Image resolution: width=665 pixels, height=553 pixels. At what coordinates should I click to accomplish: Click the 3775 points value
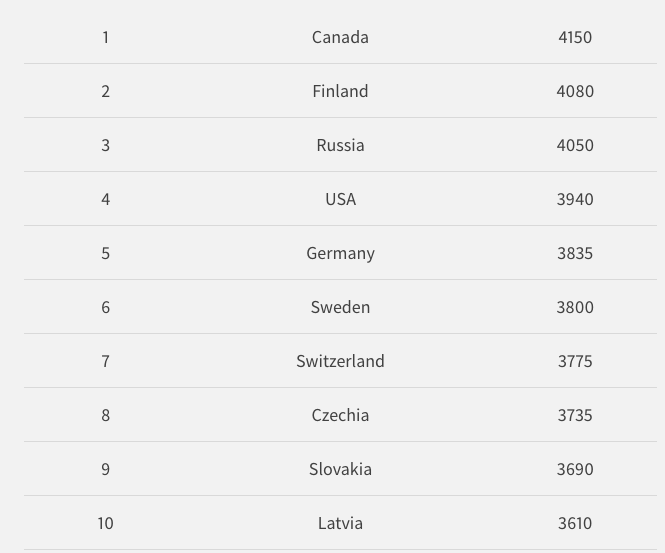click(575, 361)
